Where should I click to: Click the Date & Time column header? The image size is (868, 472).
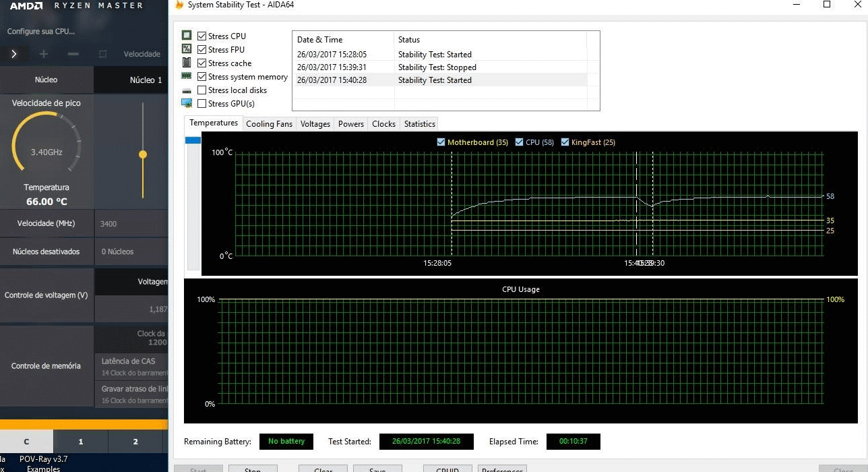point(343,39)
